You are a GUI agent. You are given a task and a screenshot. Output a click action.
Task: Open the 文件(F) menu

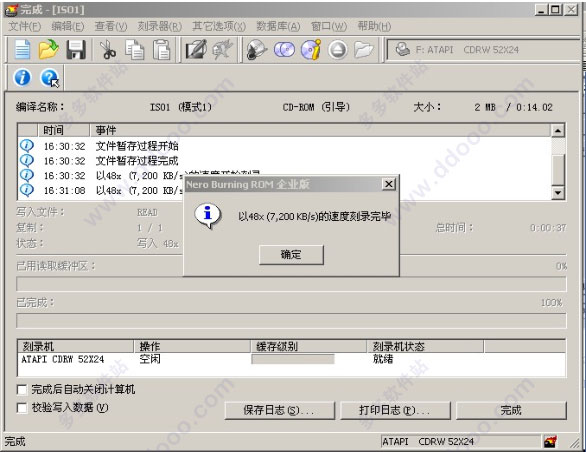tap(24, 26)
